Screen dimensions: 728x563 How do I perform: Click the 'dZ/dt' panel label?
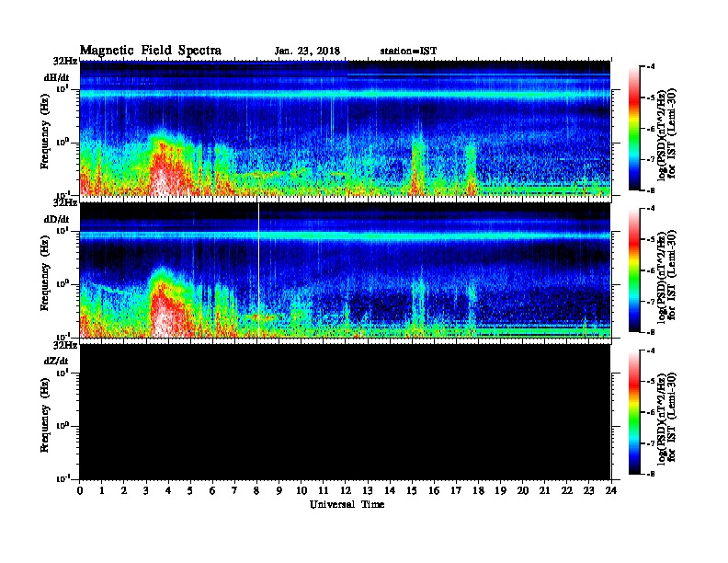tap(56, 361)
